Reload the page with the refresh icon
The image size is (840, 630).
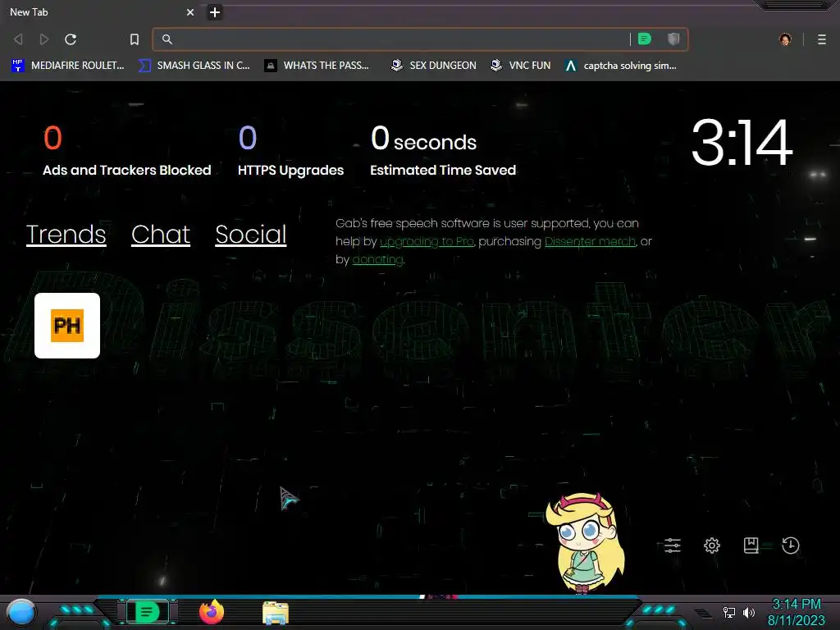[x=71, y=39]
